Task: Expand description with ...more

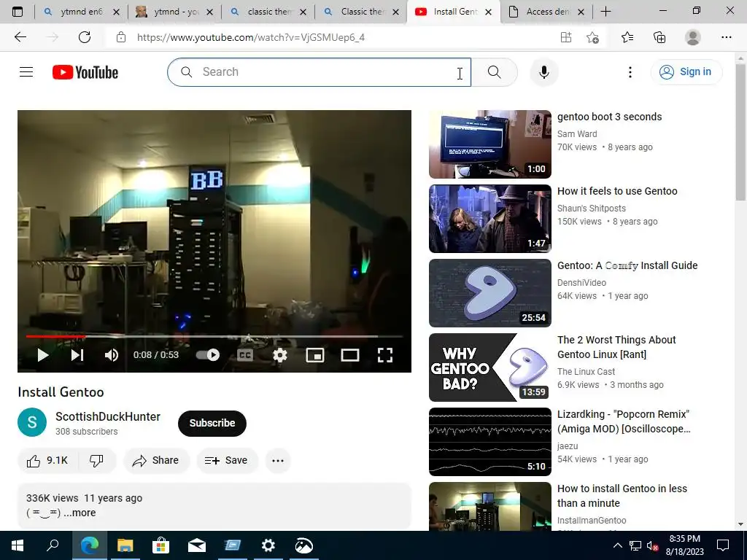Action: 80,513
